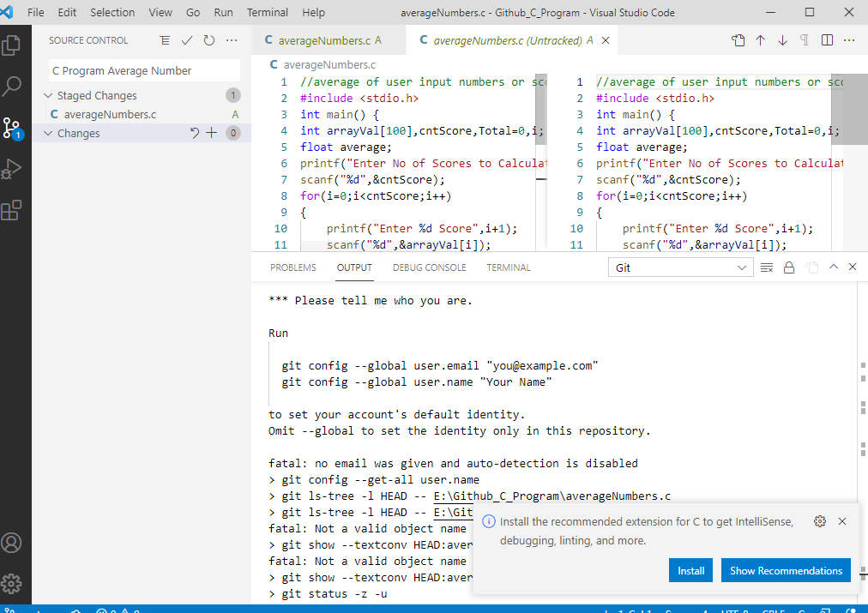Viewport: 868px width, 613px height.
Task: Configure notification with gear icon
Action: tap(820, 521)
